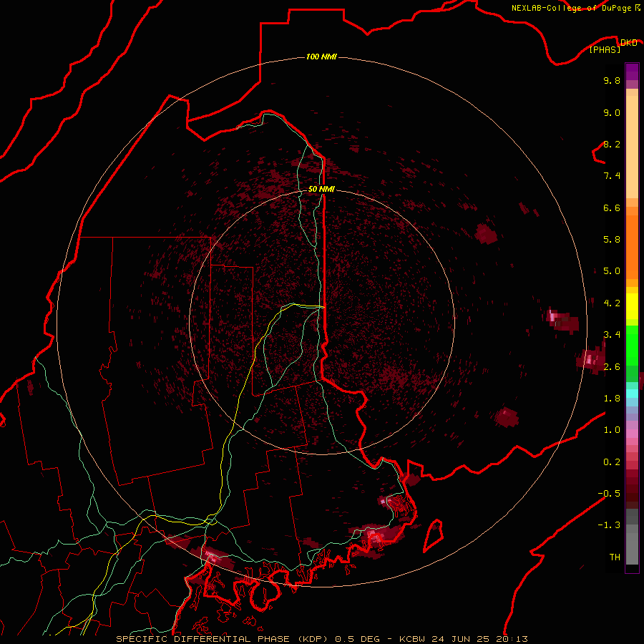This screenshot has width=644, height=644.
Task: Click the 0.2 scale value
Action: pos(612,462)
